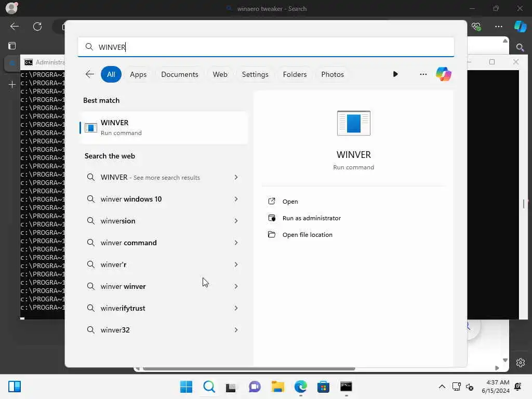This screenshot has height=399, width=532.
Task: Open Widgets icon on taskbar
Action: point(15,387)
